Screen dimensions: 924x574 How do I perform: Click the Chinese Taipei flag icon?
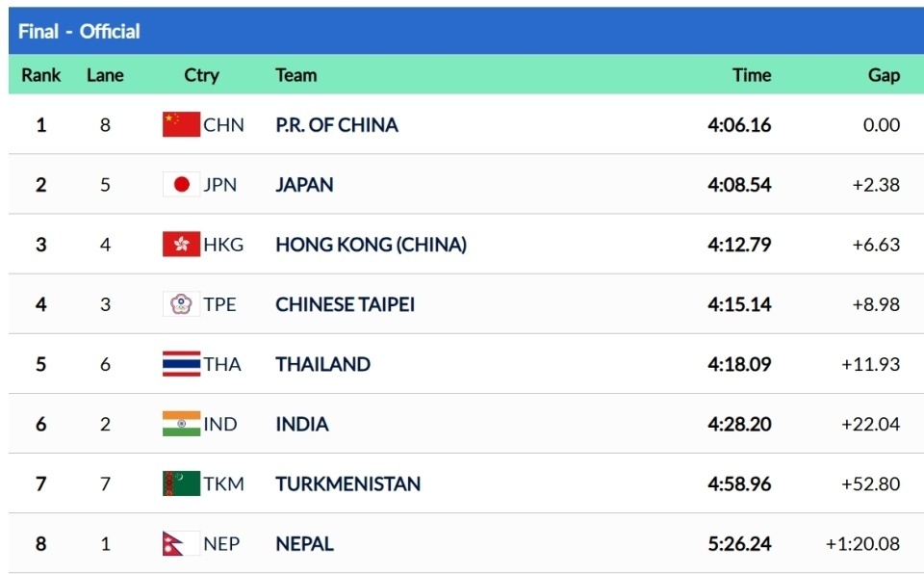coord(181,304)
